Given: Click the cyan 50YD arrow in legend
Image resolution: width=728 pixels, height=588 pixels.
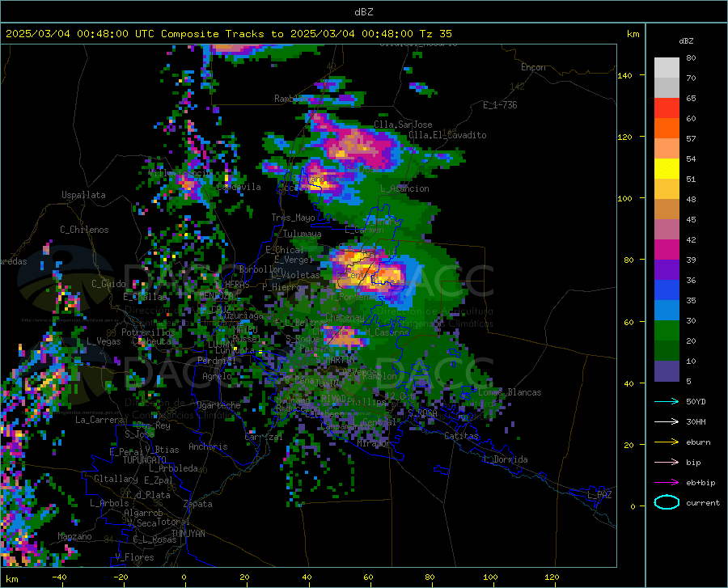Looking at the screenshot, I should [x=667, y=401].
